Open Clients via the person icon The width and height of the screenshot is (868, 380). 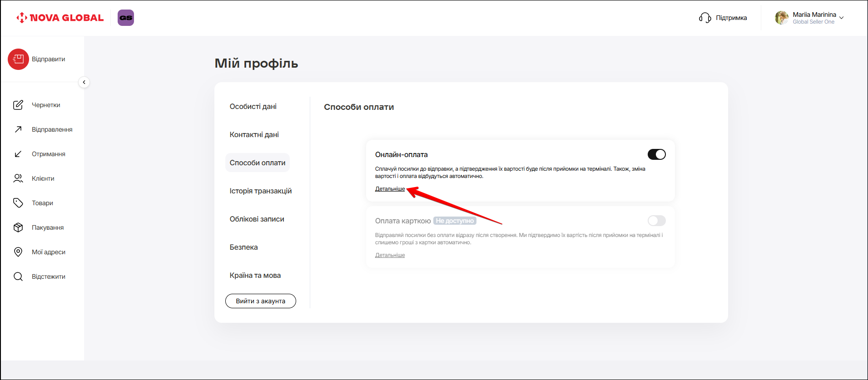pyautogui.click(x=18, y=178)
